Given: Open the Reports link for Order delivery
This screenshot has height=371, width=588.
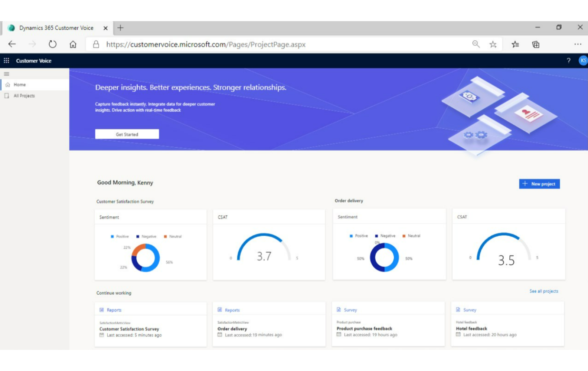Looking at the screenshot, I should (232, 310).
